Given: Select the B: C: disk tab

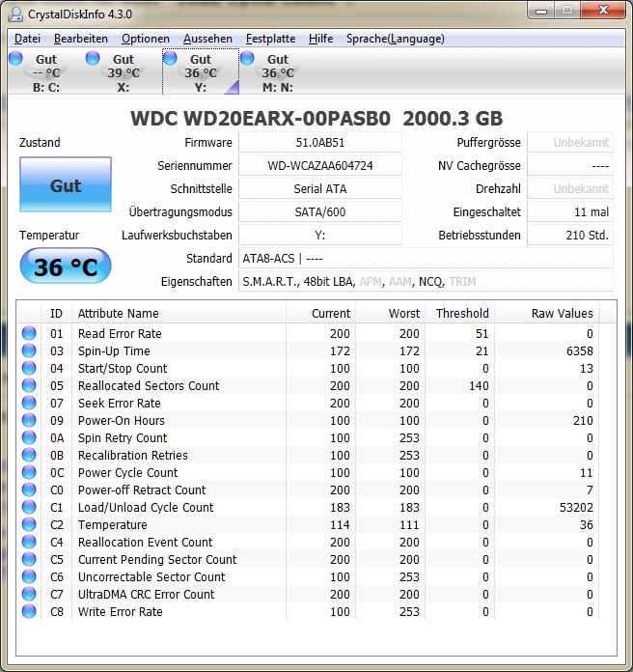Looking at the screenshot, I should coord(45,72).
